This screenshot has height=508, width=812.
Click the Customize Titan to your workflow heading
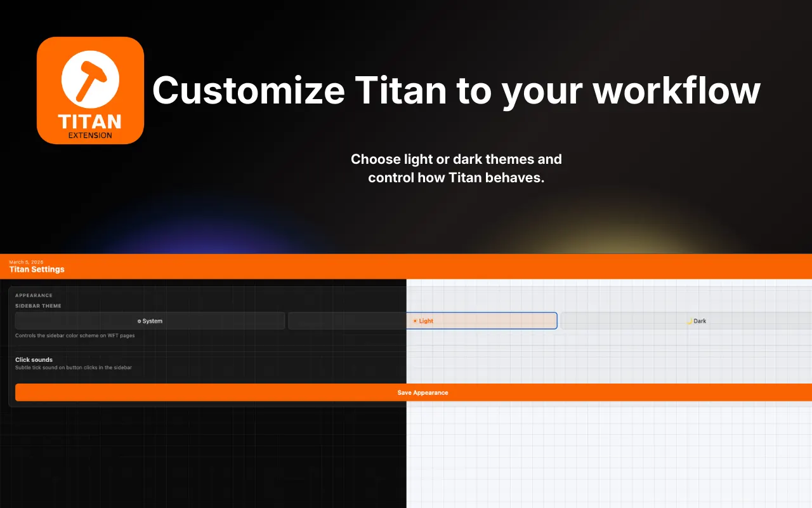click(456, 90)
